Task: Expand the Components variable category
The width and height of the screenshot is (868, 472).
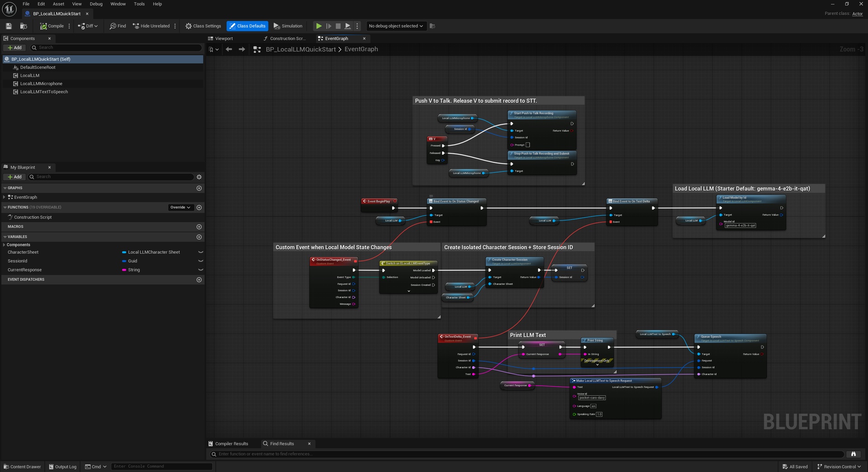Action: (x=4, y=245)
